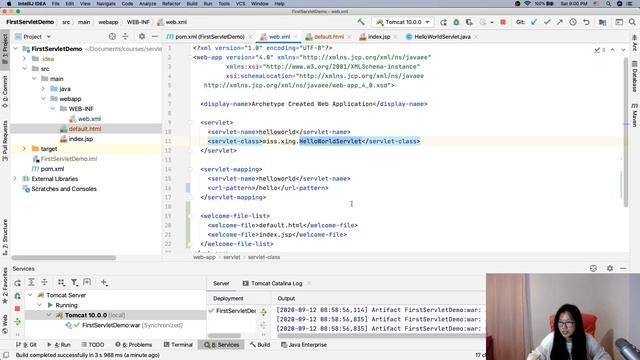Click the Rerun Tomcat icon in the main toolbar
Viewport: 640px width, 360px height.
tap(443, 22)
